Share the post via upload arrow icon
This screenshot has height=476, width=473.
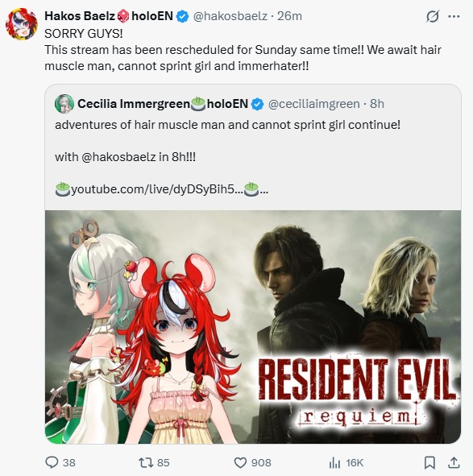(x=454, y=462)
